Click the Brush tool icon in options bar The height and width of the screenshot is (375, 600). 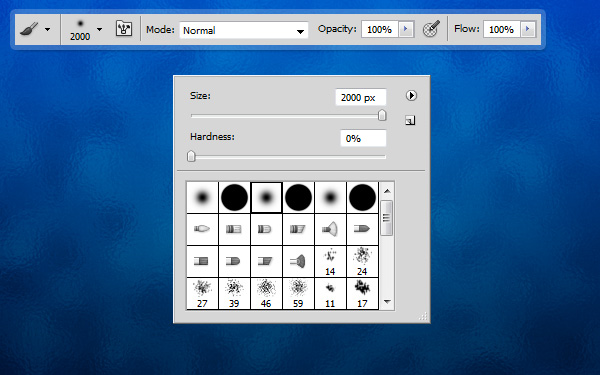coord(29,29)
